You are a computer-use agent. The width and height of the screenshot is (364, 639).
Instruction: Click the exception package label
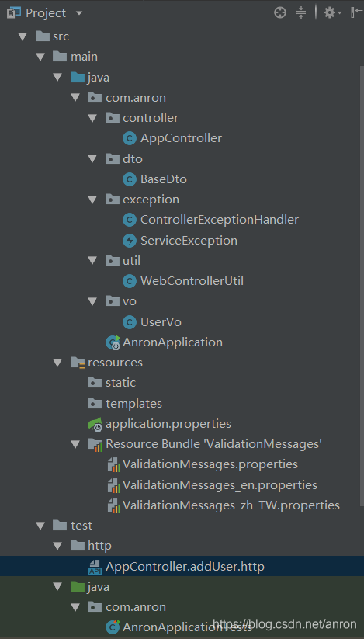(x=151, y=200)
